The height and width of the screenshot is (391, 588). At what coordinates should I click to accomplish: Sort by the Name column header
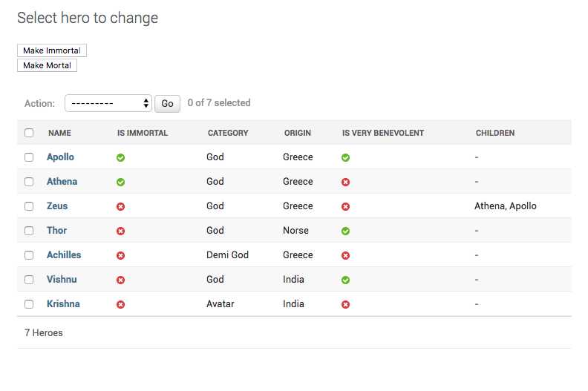click(x=59, y=133)
